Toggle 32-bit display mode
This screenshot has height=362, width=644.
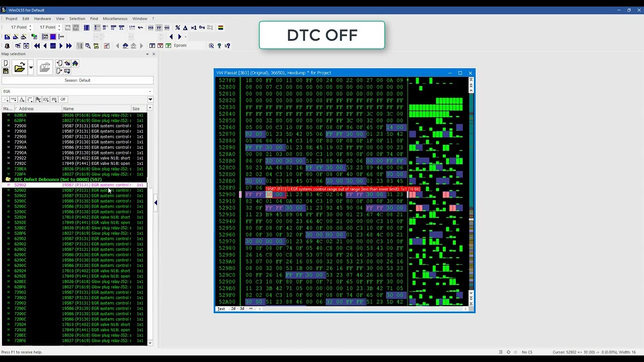point(113,28)
